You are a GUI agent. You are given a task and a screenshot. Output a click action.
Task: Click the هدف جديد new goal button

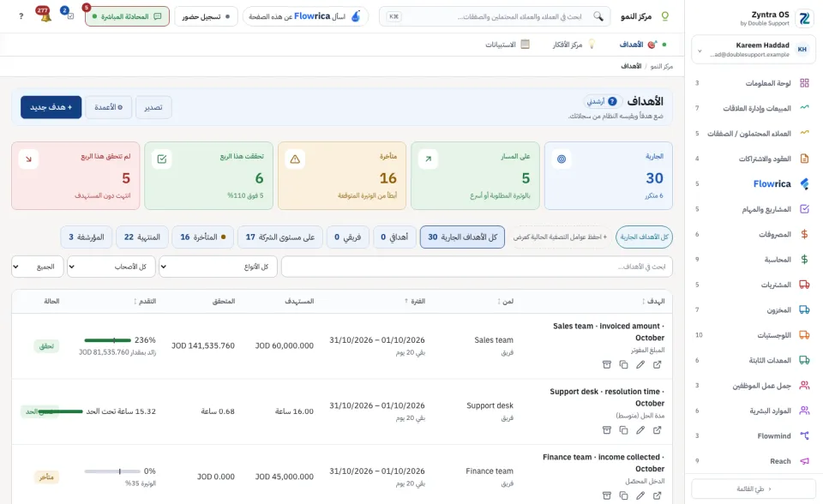point(51,107)
